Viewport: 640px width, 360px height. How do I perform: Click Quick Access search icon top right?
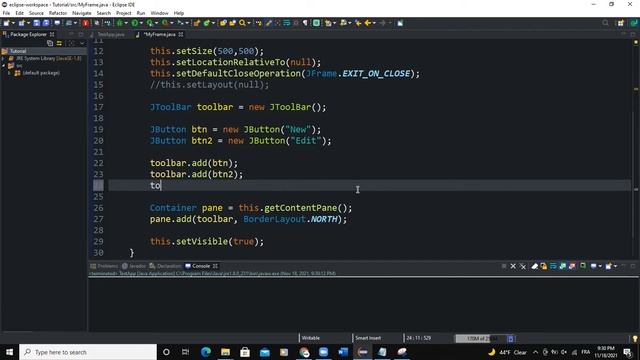click(605, 23)
